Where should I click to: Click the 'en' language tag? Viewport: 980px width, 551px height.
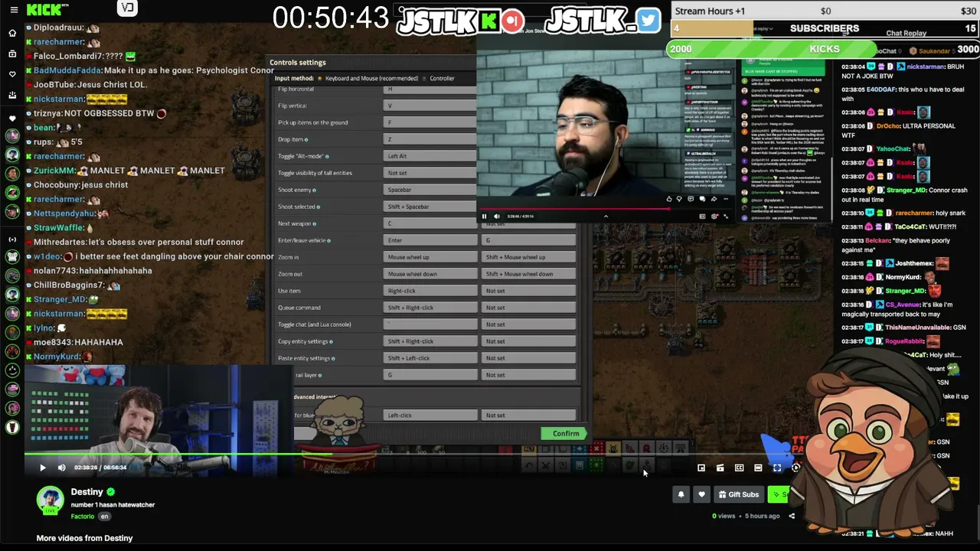[105, 517]
